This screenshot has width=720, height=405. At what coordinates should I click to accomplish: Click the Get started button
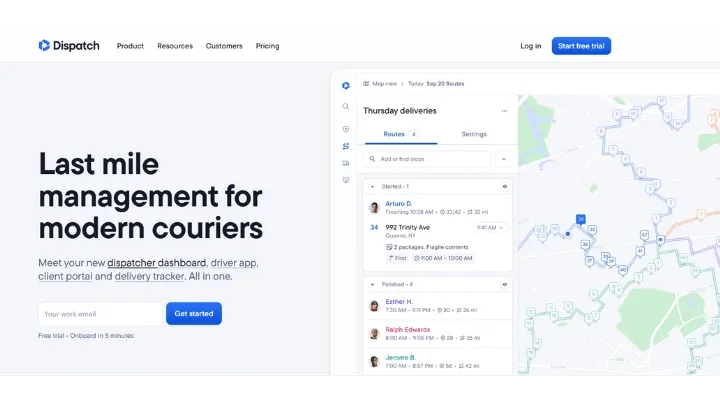194,314
